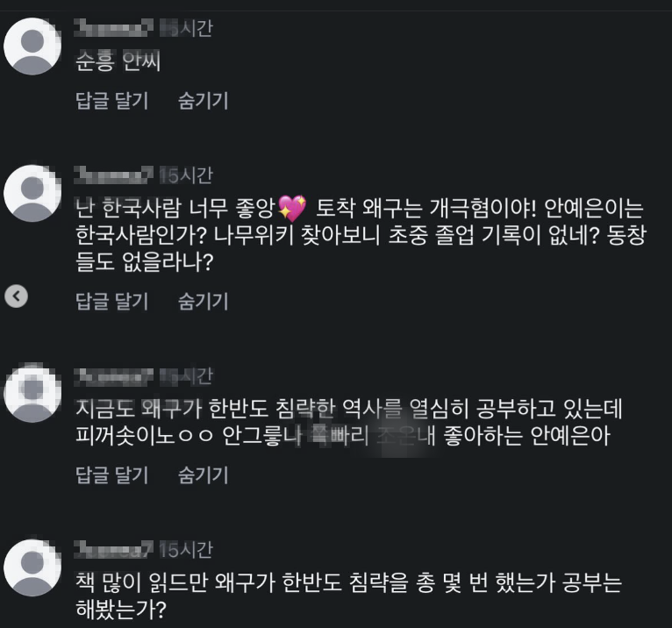Image resolution: width=672 pixels, height=628 pixels.
Task: Hide the 난 한국사람 너무 좋앙 comment
Action: pos(204,301)
